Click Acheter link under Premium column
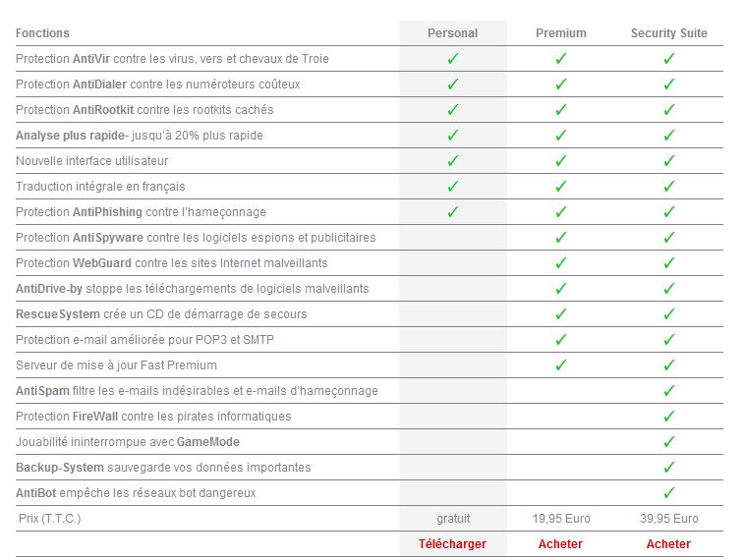This screenshot has width=744, height=560. pos(560,544)
